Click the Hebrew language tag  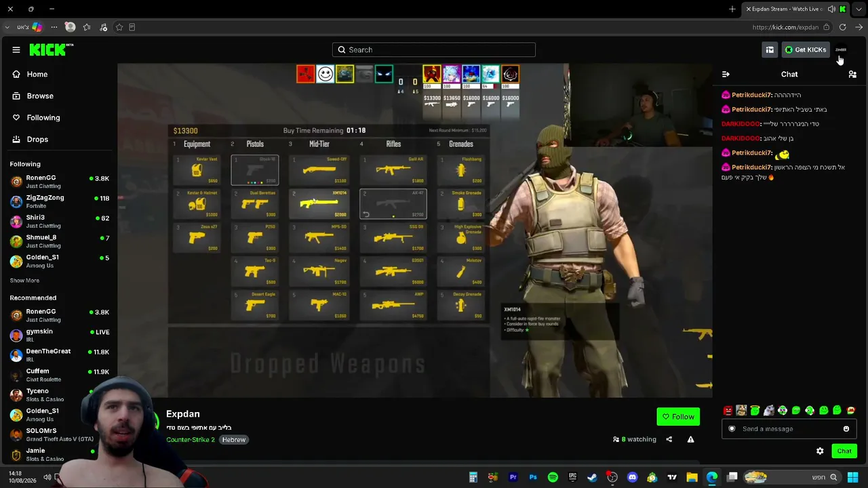click(x=234, y=440)
